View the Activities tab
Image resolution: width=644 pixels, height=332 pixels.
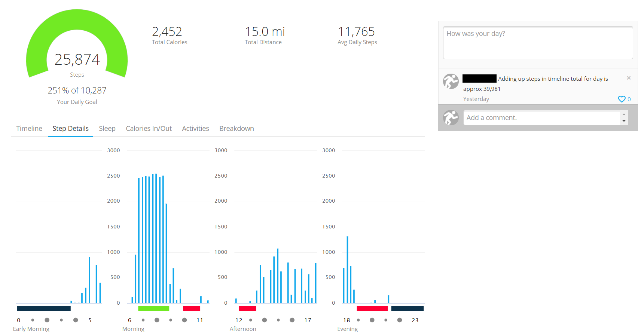tap(195, 129)
